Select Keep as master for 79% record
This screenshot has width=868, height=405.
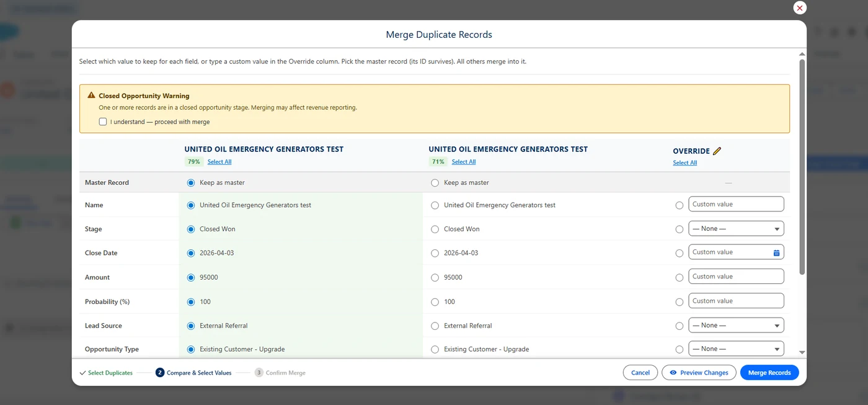[x=191, y=183]
